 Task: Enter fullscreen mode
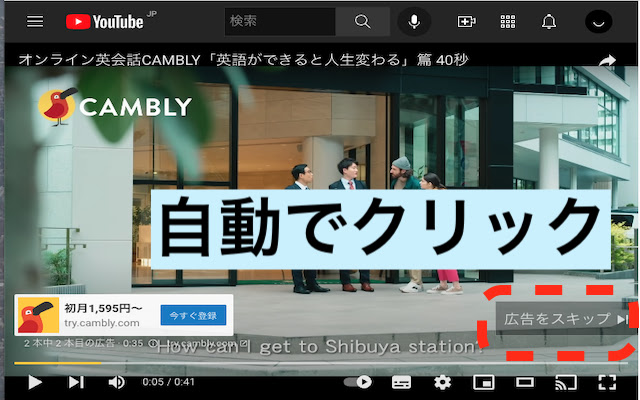point(607,382)
